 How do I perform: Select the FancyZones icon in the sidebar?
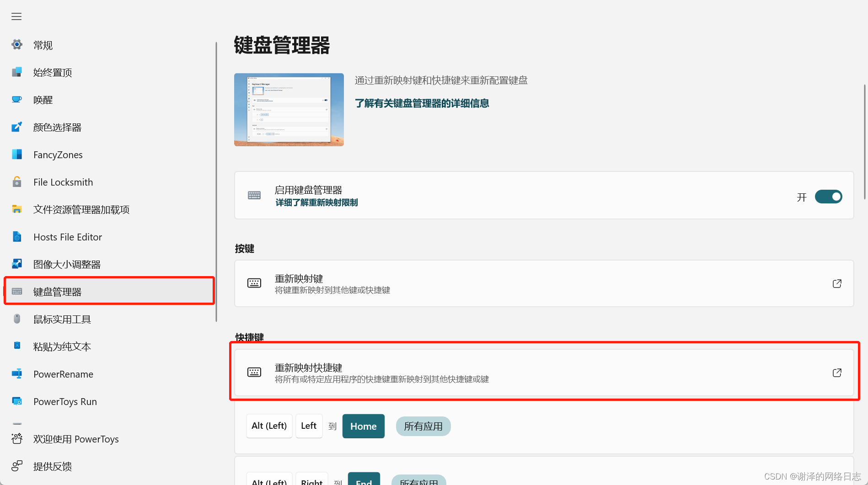point(16,155)
